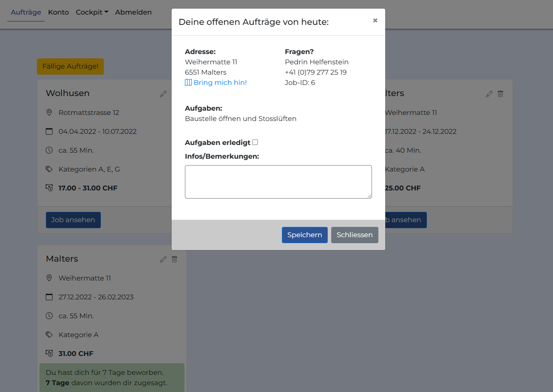Delete the Malters job dated 27.12.2022
Screen dimensions: 553x392
tap(174, 259)
